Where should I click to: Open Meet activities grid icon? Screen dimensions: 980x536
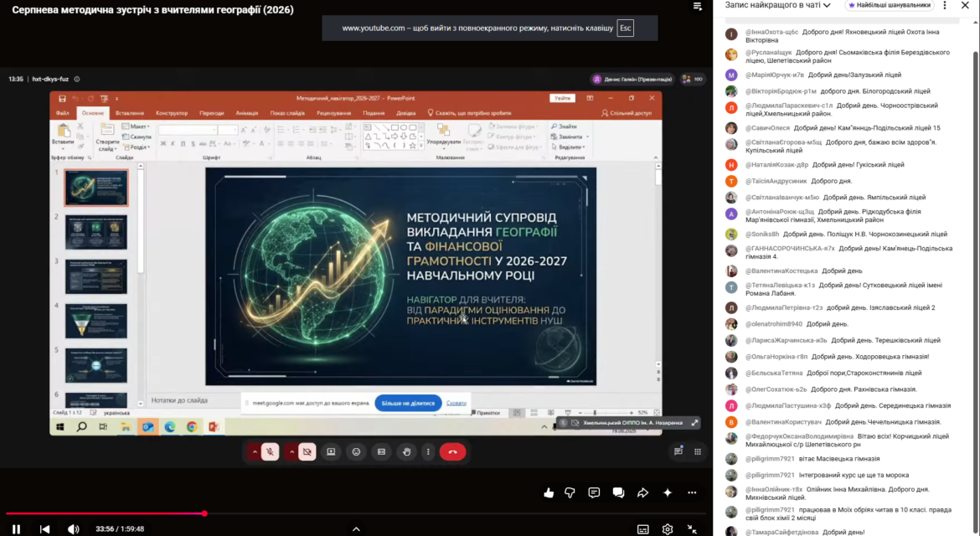(x=698, y=451)
